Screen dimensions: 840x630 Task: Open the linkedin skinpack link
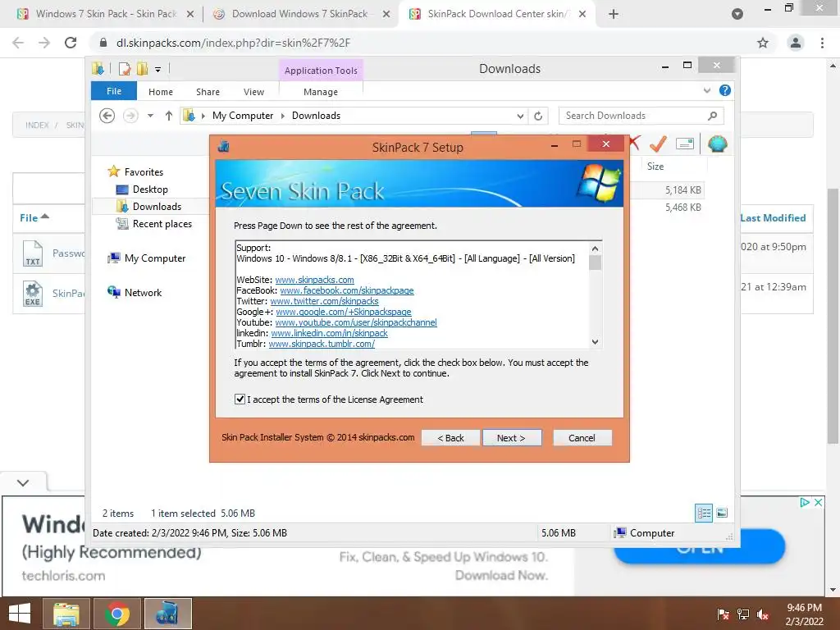click(x=329, y=333)
